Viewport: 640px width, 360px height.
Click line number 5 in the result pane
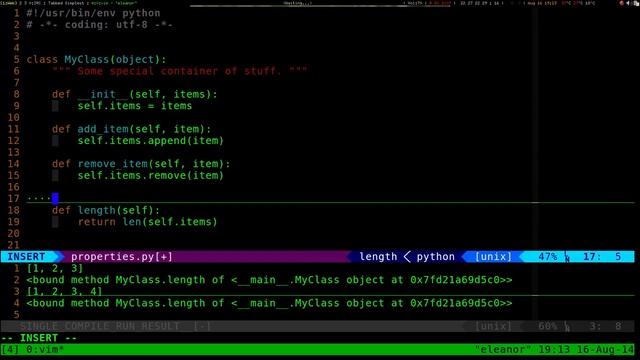click(x=16, y=315)
